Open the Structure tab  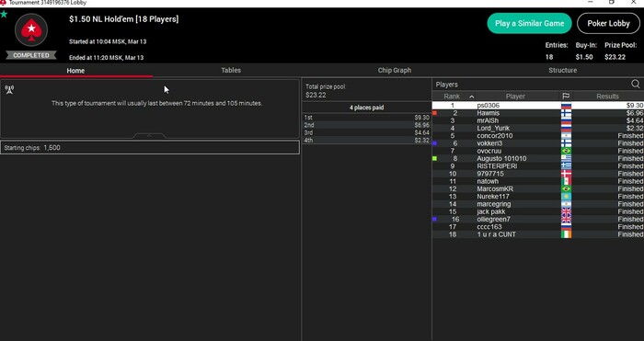click(x=562, y=70)
